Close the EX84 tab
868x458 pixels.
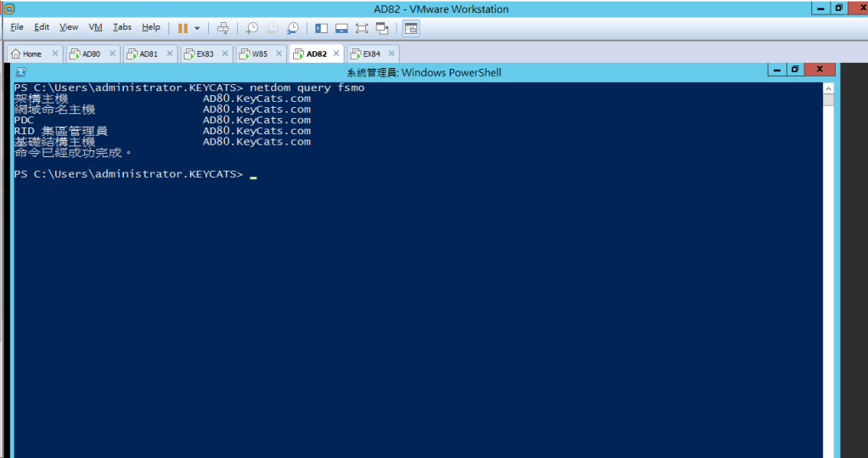click(392, 54)
